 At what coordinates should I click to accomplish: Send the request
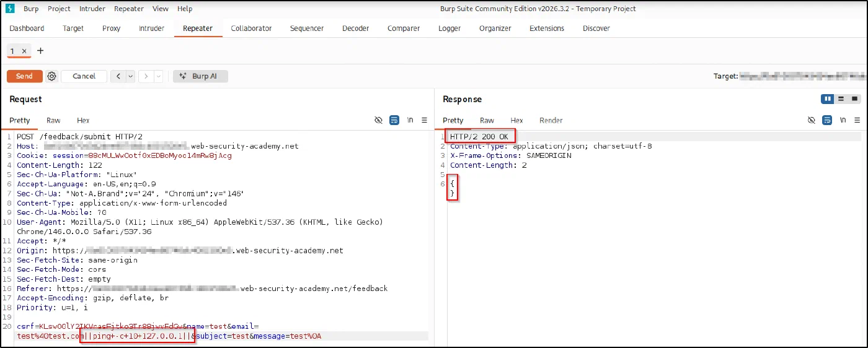25,76
